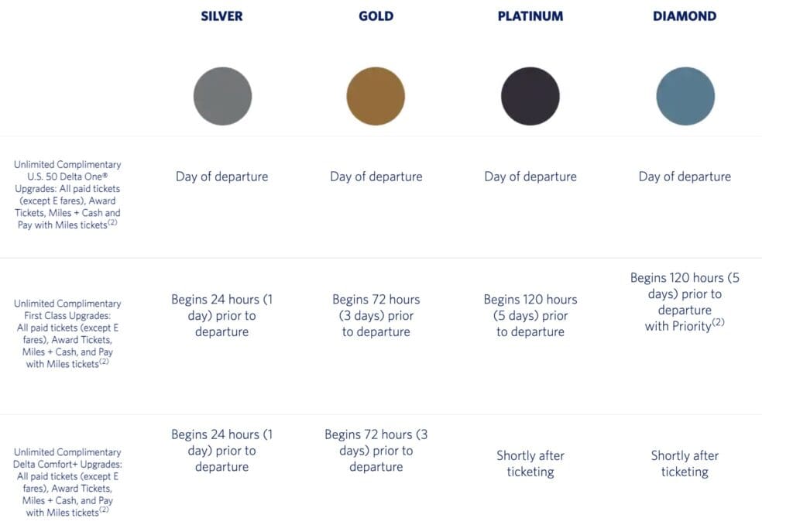
Task: Click Silver's Delta One 'Day of departure' cell
Action: (x=221, y=177)
